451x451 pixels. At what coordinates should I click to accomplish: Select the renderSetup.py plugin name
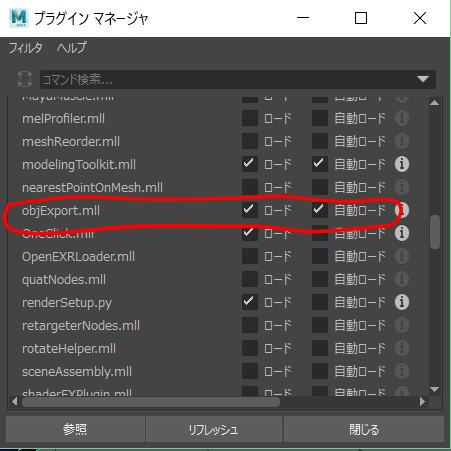67,303
